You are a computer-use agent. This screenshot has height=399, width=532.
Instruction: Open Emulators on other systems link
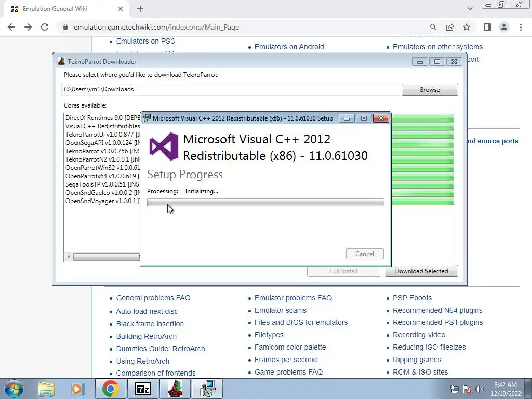tap(437, 47)
